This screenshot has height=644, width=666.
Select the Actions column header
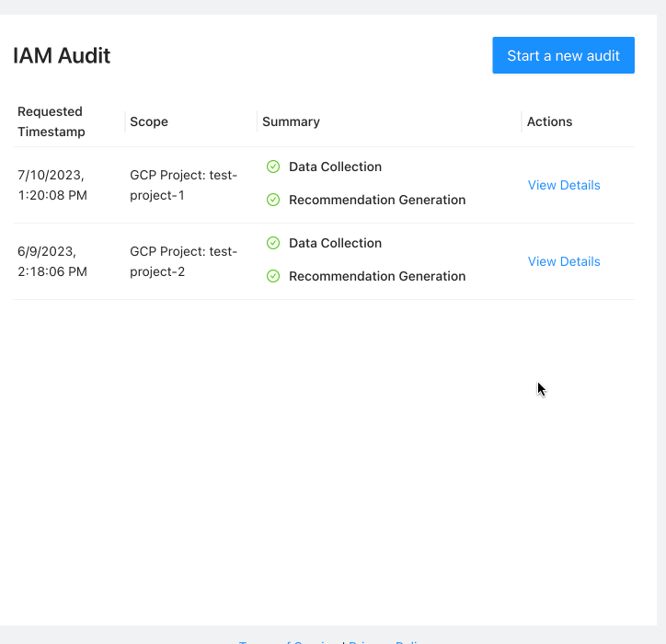click(549, 121)
